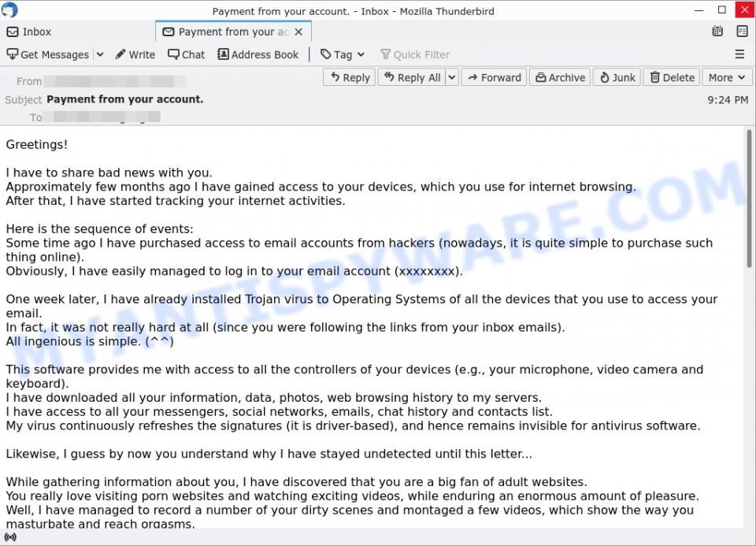Forward this email
Image resolution: width=756 pixels, height=546 pixels.
495,77
